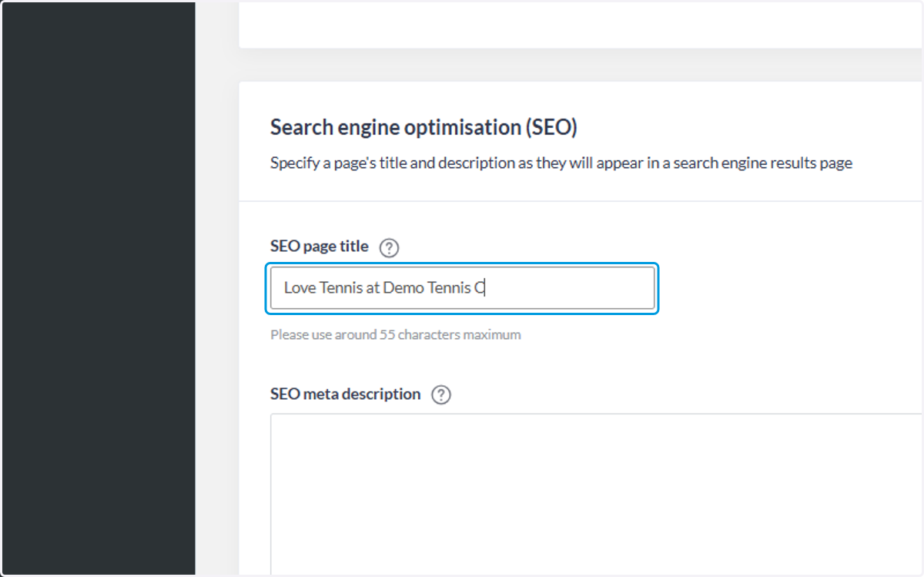Viewport: 924px width, 577px height.
Task: Open the SEO meta description help icon
Action: (440, 395)
